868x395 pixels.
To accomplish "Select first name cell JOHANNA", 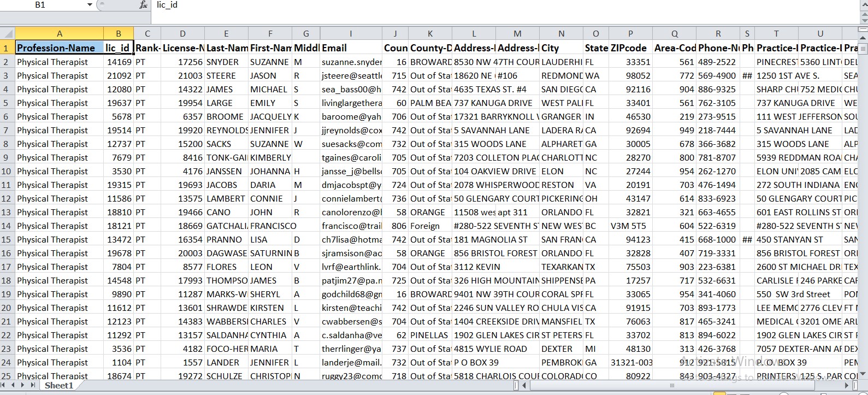I will [x=270, y=171].
